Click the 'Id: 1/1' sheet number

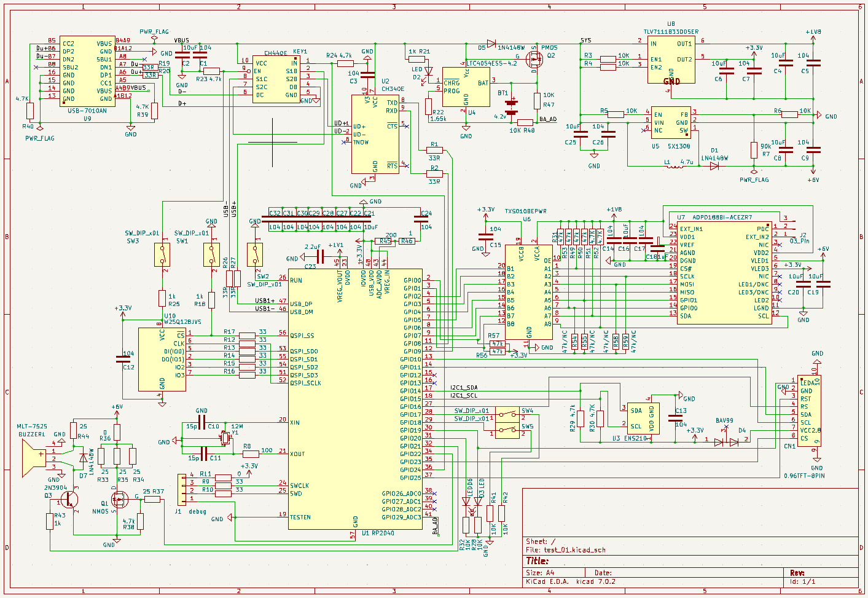pyautogui.click(x=803, y=581)
